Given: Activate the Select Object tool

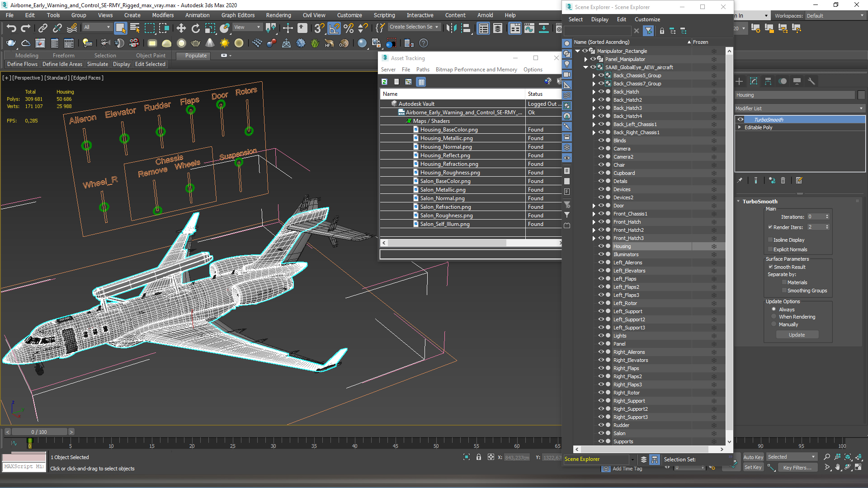Looking at the screenshot, I should click(120, 28).
